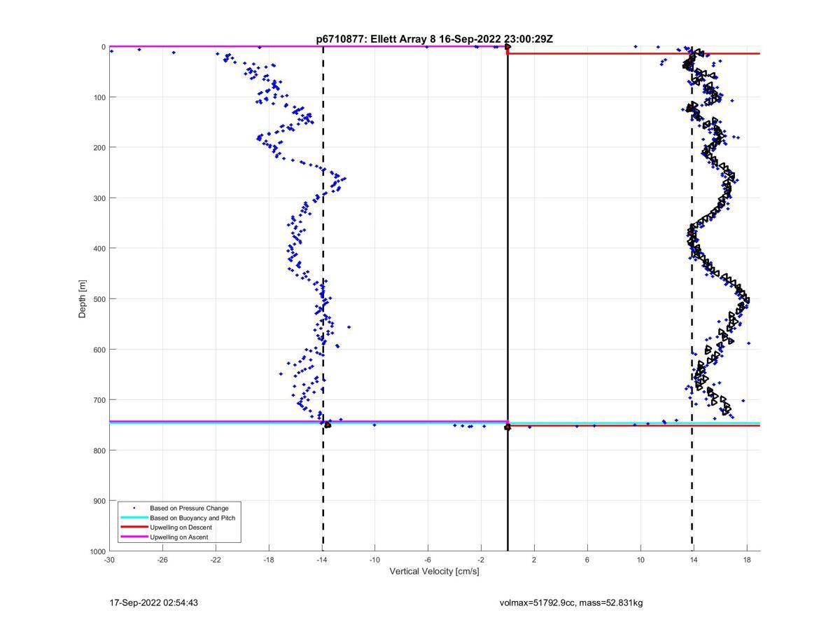Click the y-axis tick label '100'
This screenshot has width=840, height=620.
pos(99,97)
